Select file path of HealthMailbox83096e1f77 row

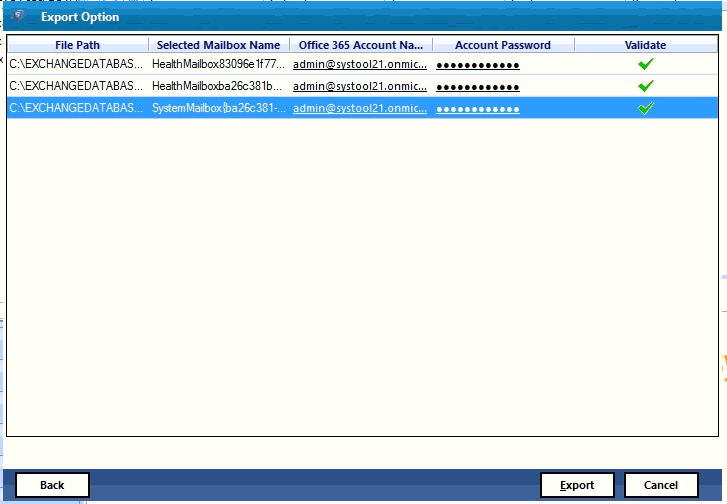[76, 64]
